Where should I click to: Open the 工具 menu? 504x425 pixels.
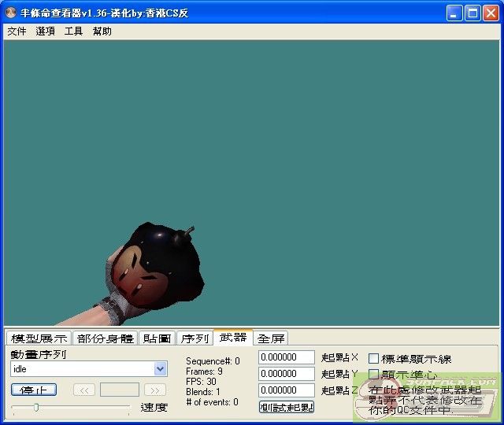point(73,31)
